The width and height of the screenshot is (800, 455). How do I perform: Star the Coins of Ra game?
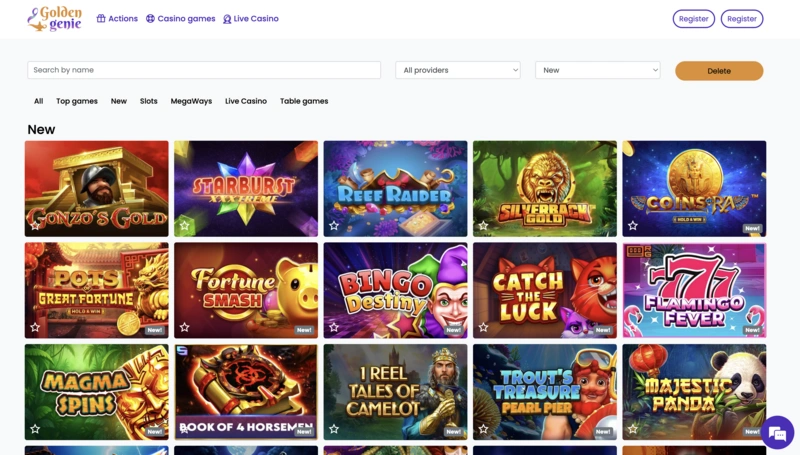pos(633,225)
